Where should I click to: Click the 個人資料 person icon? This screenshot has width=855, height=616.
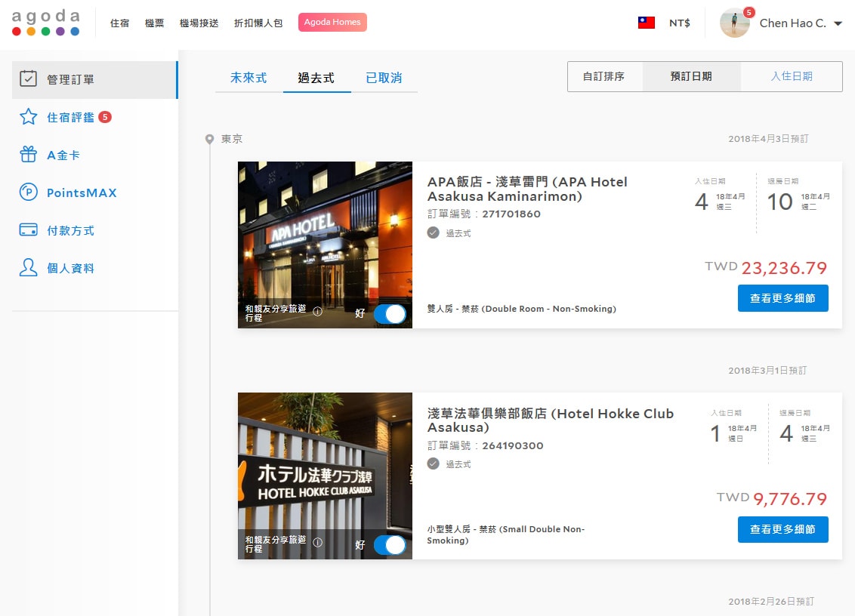pos(29,267)
